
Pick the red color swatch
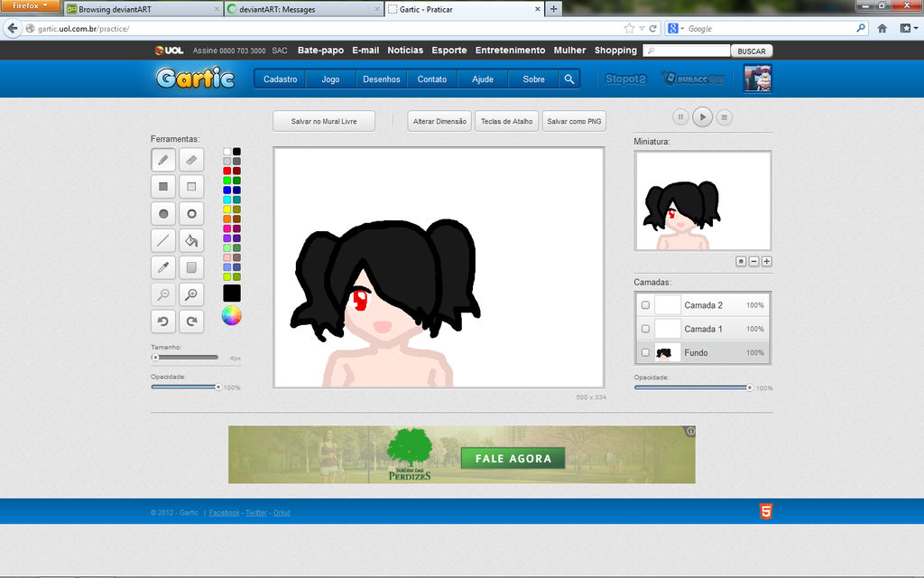click(226, 171)
